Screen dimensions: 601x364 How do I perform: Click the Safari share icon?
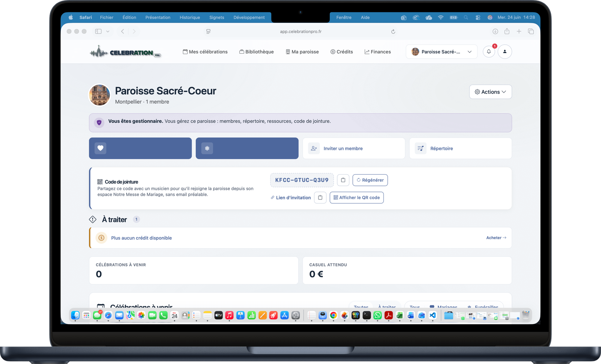(507, 32)
